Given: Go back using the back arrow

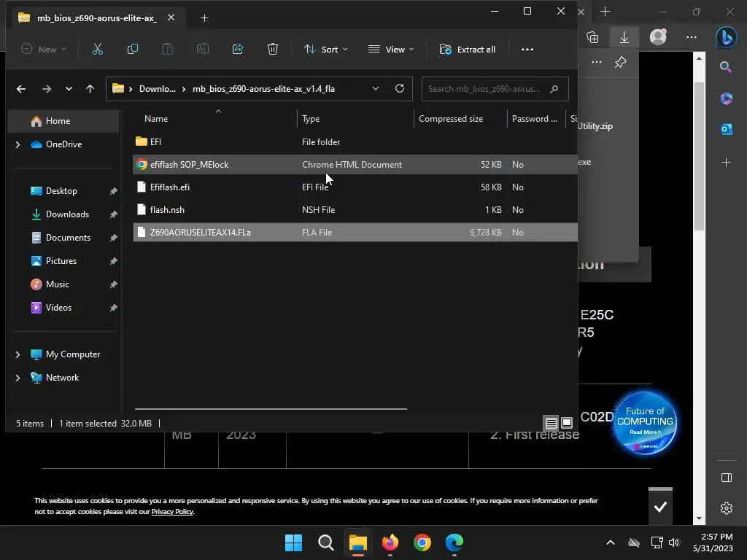Looking at the screenshot, I should pos(21,89).
